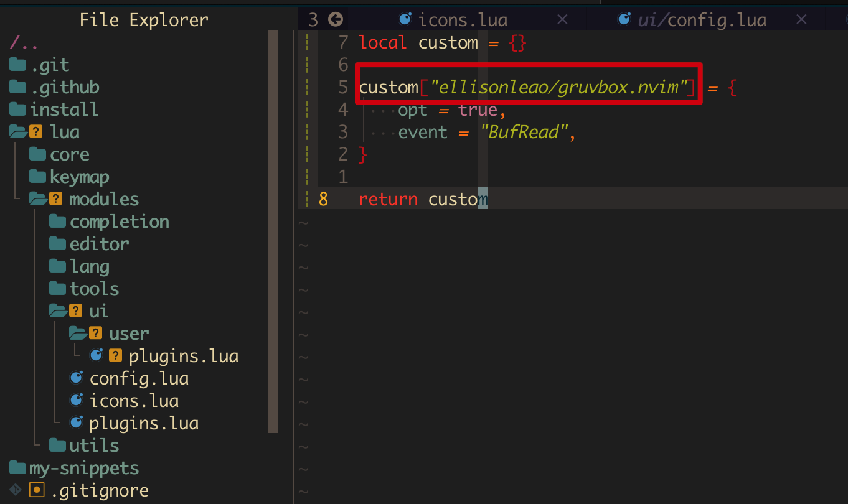
Task: Switch to the icons.lua tab
Action: pos(463,19)
